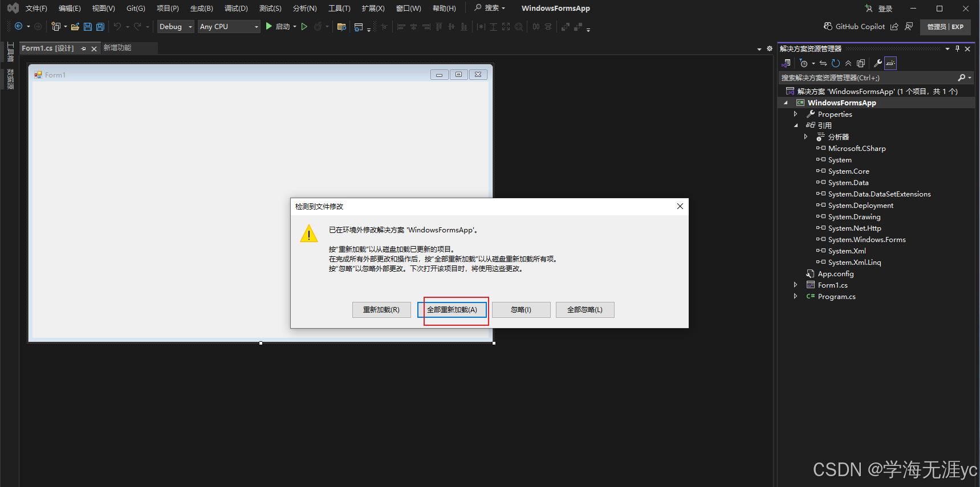The image size is (980, 487).
Task: Click the hot reload flame icon
Action: coord(318,26)
